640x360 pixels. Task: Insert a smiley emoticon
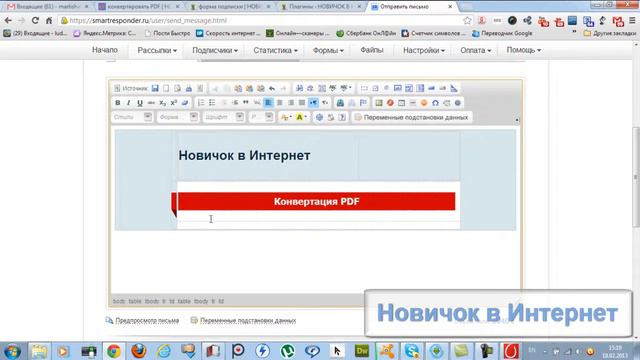click(x=424, y=103)
